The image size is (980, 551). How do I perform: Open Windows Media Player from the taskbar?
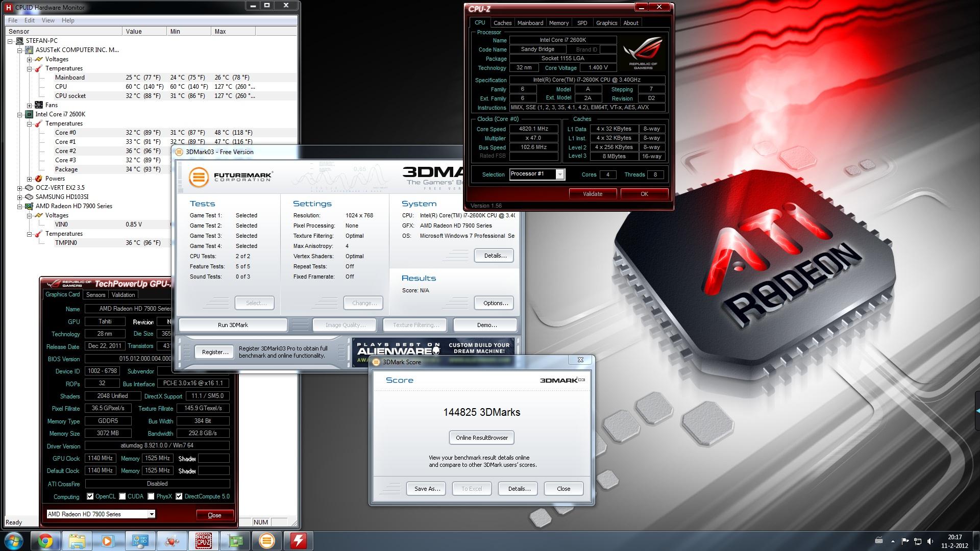[x=108, y=541]
